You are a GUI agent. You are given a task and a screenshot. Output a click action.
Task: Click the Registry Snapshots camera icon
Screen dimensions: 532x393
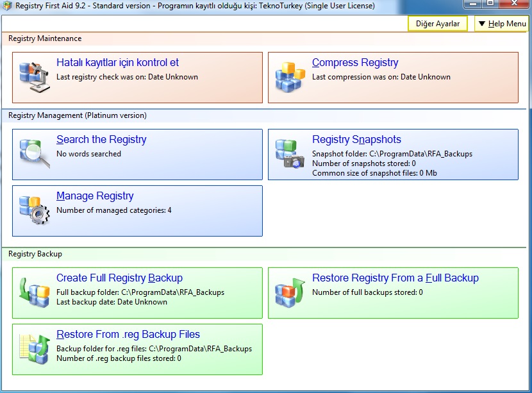290,154
